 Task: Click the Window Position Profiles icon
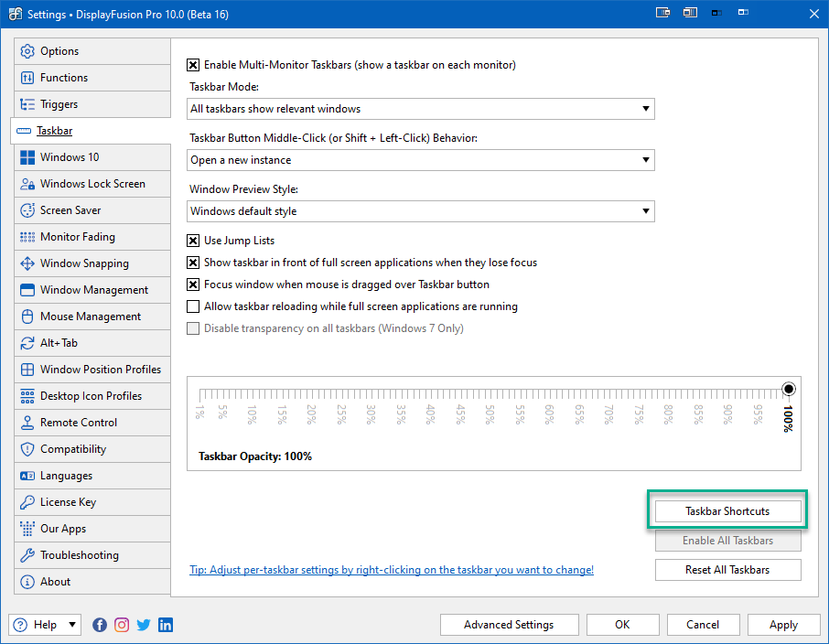pyautogui.click(x=27, y=369)
